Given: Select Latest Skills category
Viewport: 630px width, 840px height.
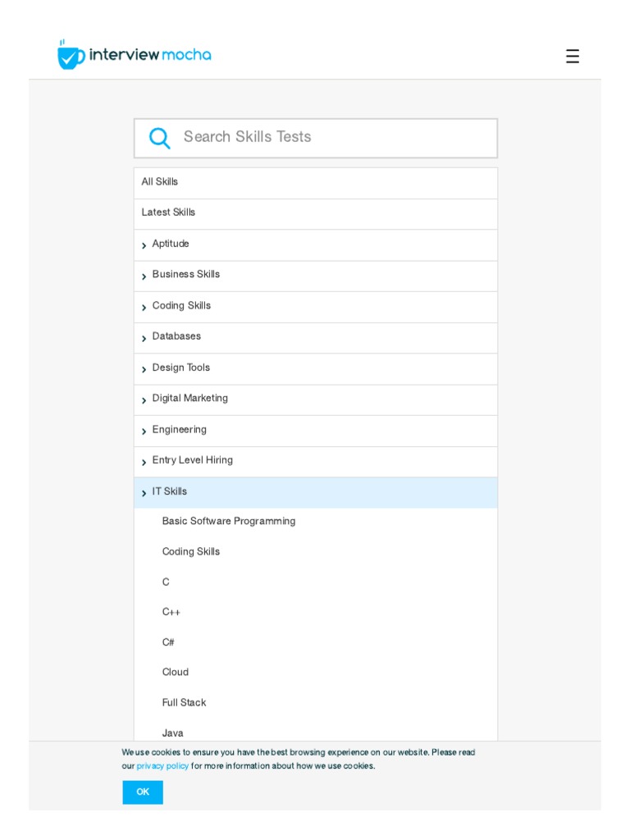Looking at the screenshot, I should pos(316,214).
